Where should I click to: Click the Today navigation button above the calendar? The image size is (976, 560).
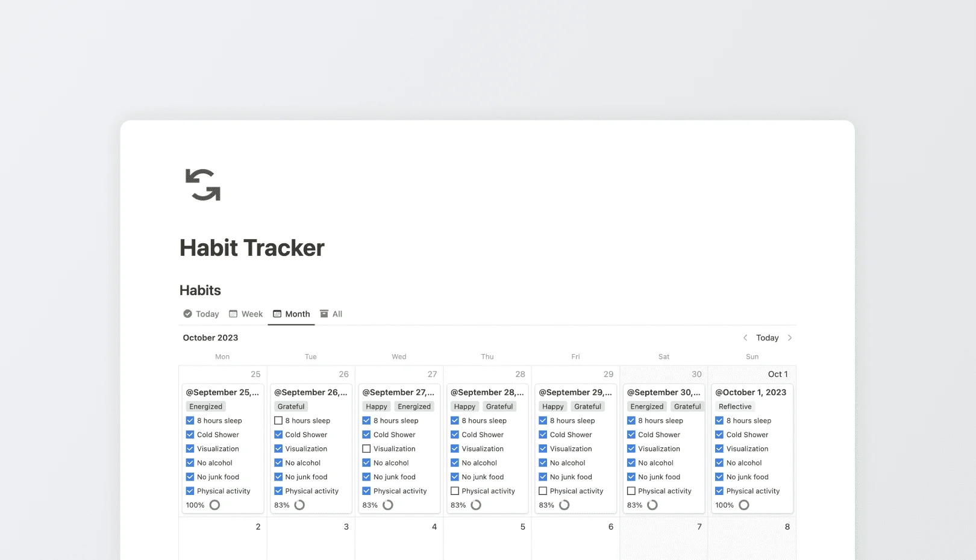coord(766,338)
